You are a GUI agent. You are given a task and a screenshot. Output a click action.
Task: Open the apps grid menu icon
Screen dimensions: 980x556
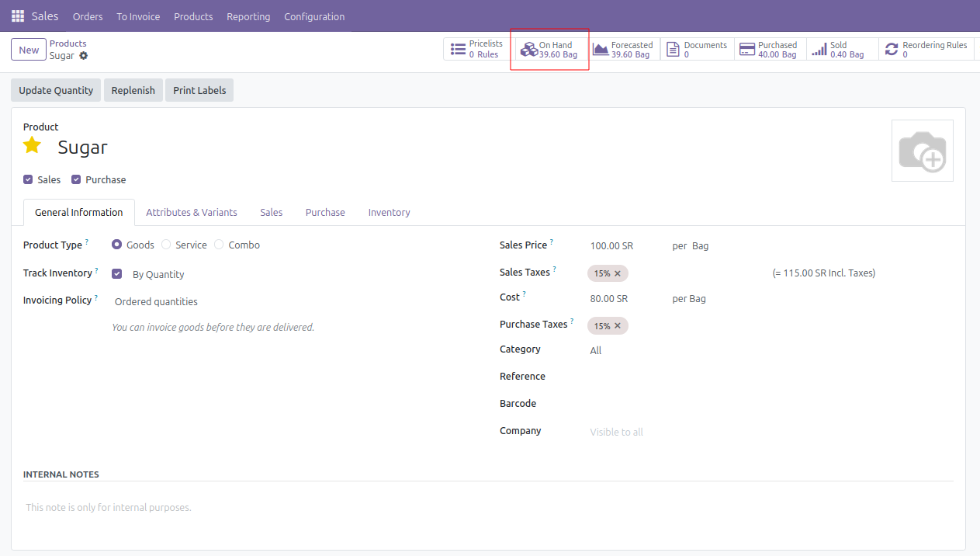18,16
